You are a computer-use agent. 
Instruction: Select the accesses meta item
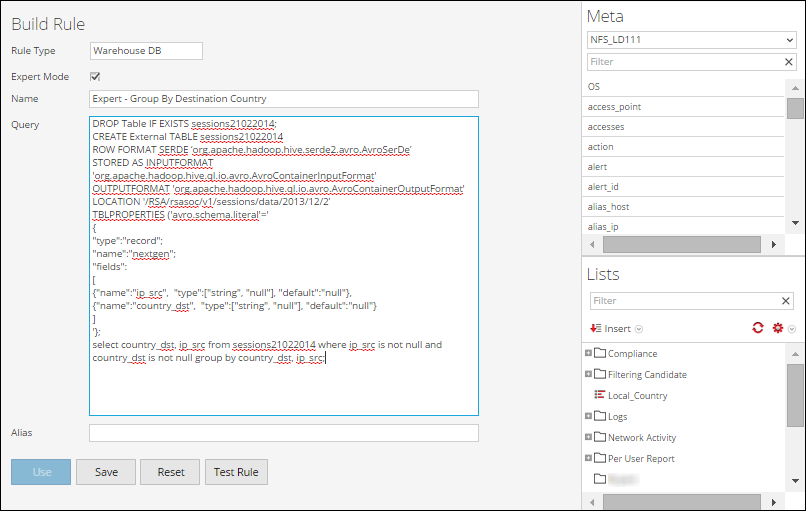[685, 126]
